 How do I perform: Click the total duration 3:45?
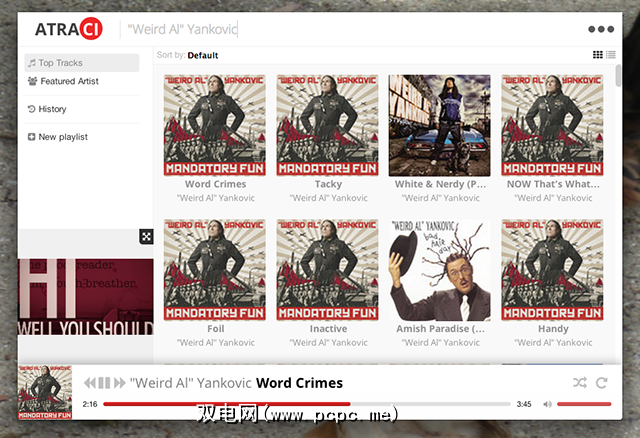click(524, 404)
